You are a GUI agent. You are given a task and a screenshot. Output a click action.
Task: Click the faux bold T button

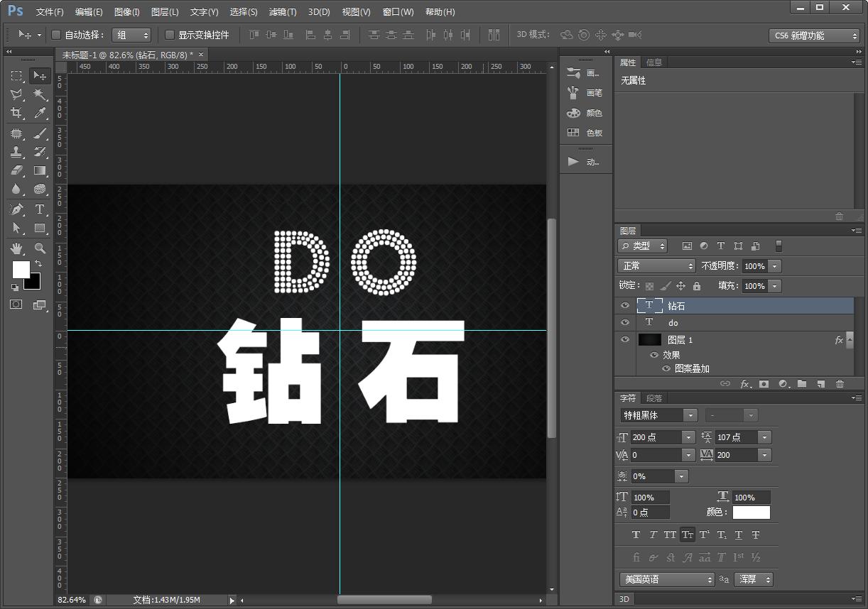pyautogui.click(x=636, y=534)
